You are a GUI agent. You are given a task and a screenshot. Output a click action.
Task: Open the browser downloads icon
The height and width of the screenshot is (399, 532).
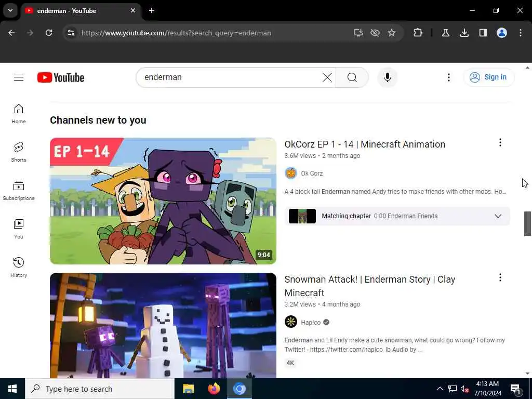[464, 33]
